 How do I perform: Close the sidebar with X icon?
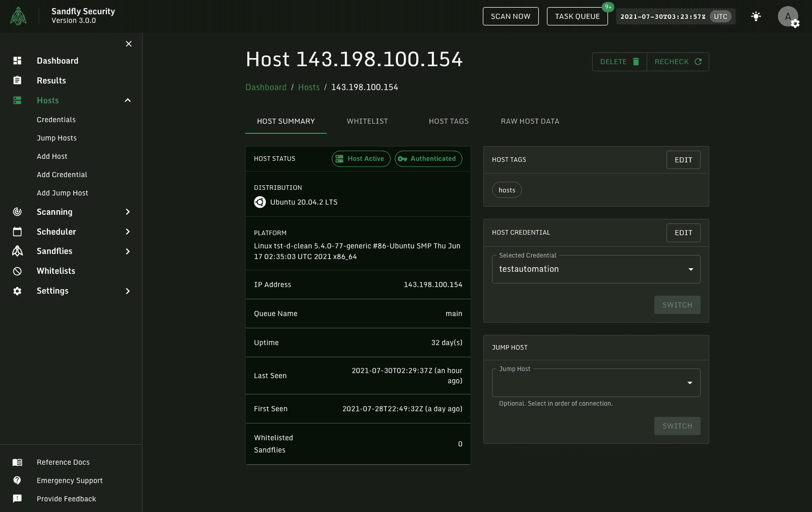click(129, 44)
